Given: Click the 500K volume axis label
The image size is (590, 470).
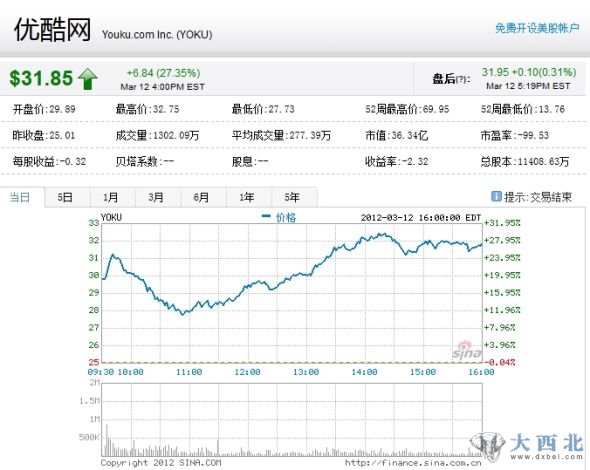Looking at the screenshot, I should [90, 437].
